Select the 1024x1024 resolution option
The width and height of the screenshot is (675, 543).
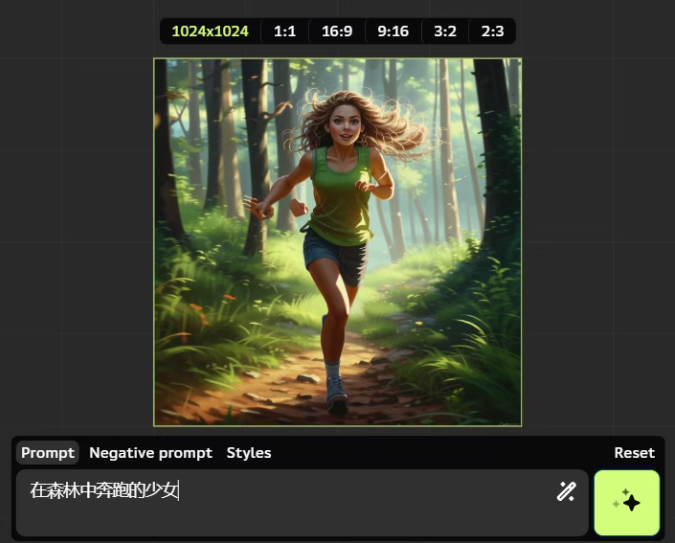[x=210, y=31]
